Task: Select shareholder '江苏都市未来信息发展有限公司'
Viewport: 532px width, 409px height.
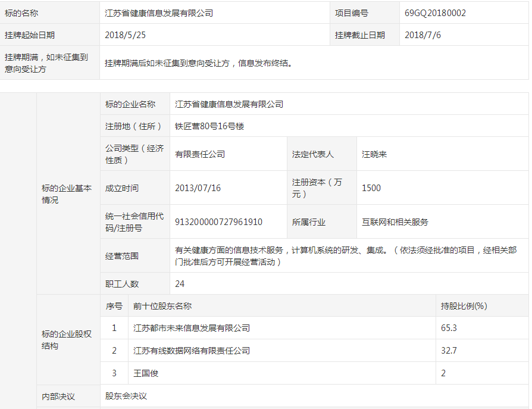Action: (x=192, y=328)
